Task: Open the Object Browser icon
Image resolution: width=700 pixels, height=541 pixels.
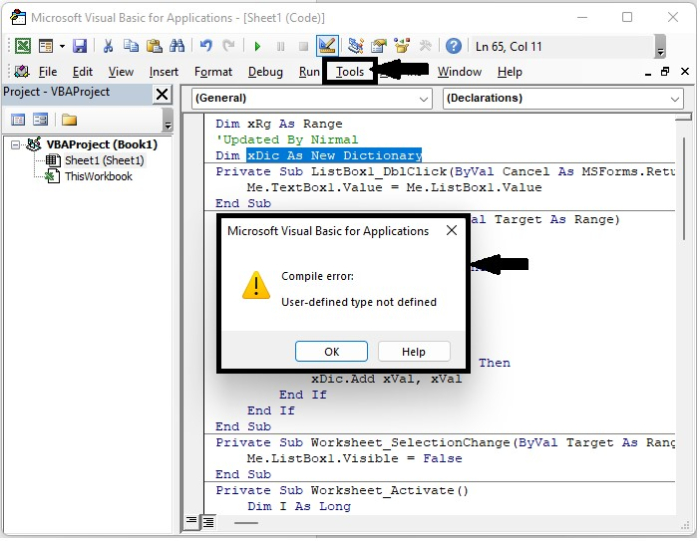Action: [402, 46]
